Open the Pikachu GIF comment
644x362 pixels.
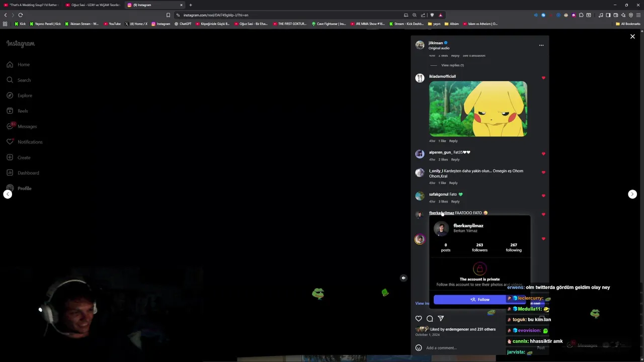478,109
